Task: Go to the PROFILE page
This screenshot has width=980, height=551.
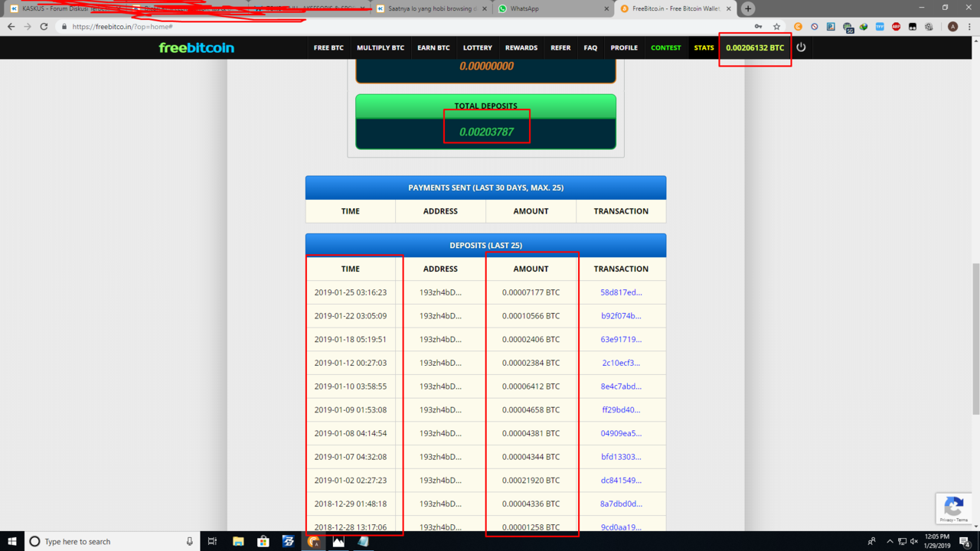Action: click(624, 47)
